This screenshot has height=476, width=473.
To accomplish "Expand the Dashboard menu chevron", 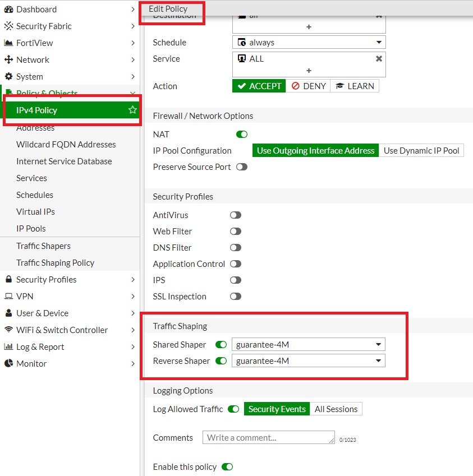I will point(133,10).
